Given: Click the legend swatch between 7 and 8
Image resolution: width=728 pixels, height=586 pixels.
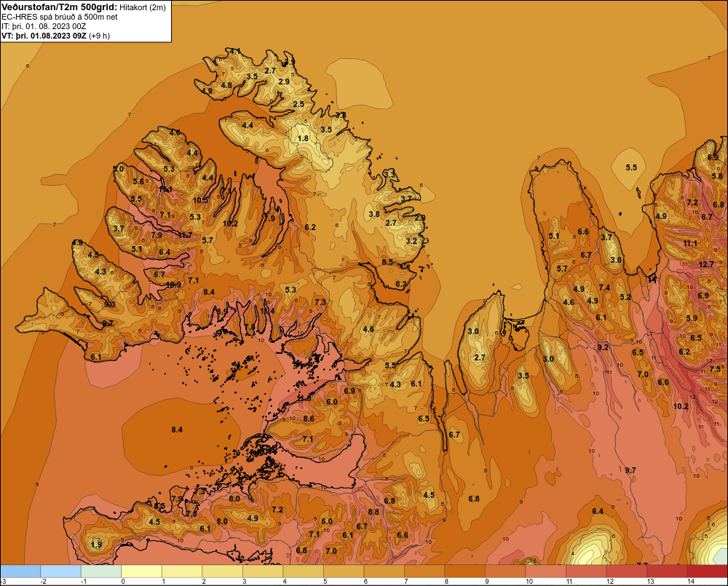Looking at the screenshot, I should tap(424, 571).
